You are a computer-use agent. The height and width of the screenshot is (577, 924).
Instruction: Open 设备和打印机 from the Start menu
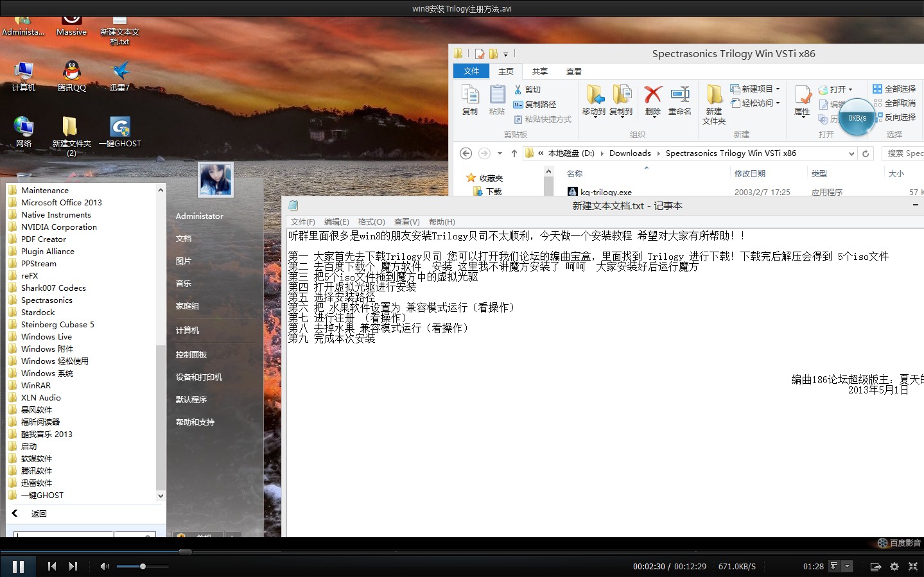pos(199,377)
